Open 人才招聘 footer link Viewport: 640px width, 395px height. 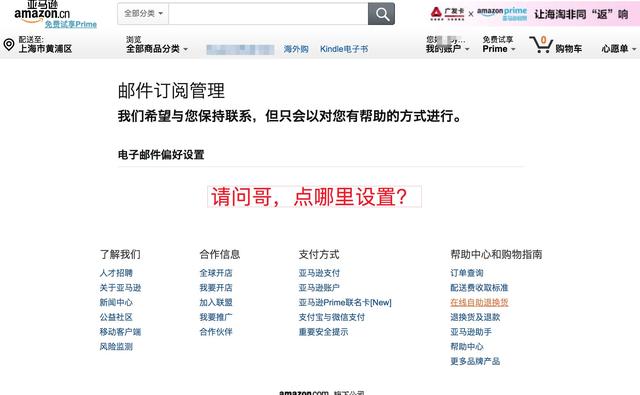point(116,273)
